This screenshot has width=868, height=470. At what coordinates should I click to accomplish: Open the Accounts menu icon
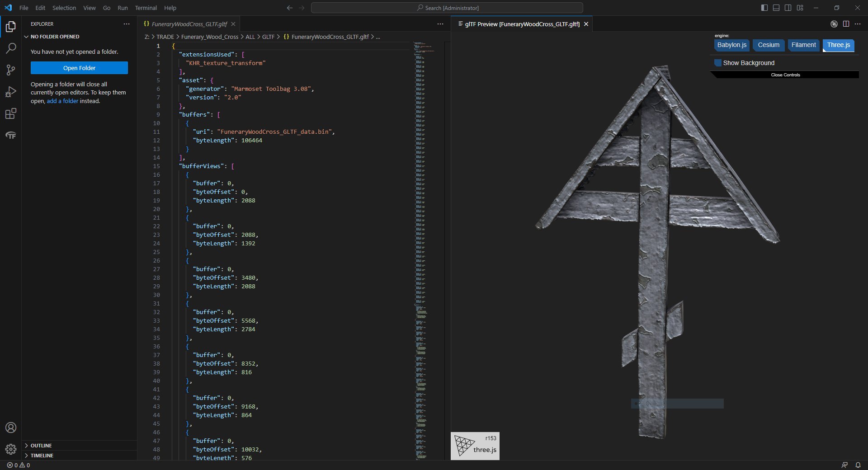click(11, 428)
